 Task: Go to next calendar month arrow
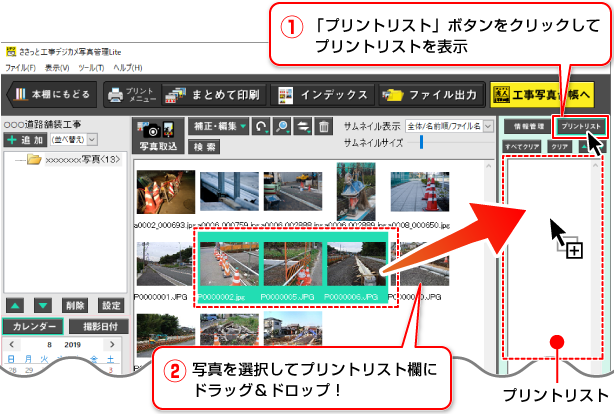click(112, 345)
